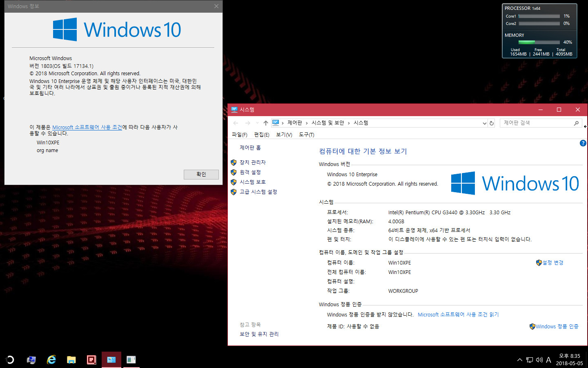
Task: Click the 확인 button in Windows 정보
Action: click(x=201, y=174)
